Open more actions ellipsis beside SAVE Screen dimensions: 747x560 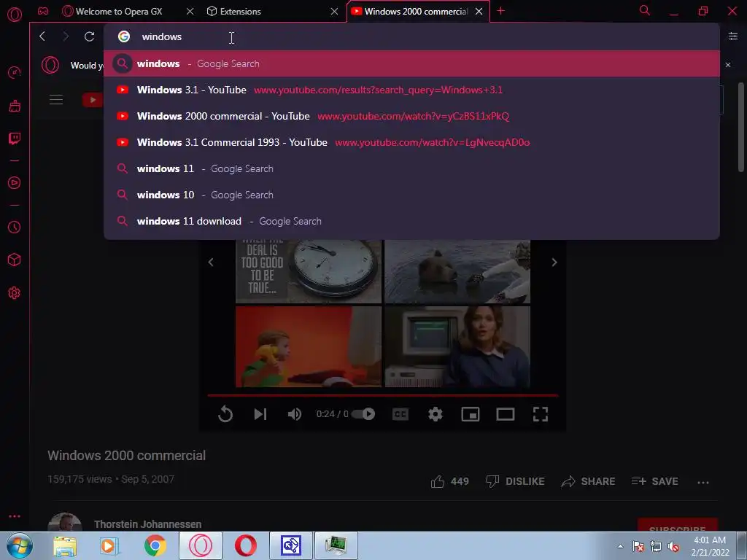[703, 482]
